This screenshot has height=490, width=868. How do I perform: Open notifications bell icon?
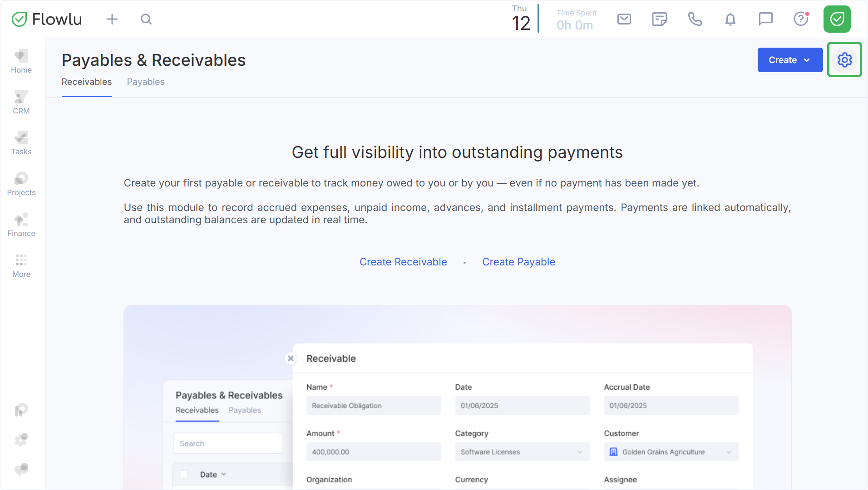tap(730, 19)
